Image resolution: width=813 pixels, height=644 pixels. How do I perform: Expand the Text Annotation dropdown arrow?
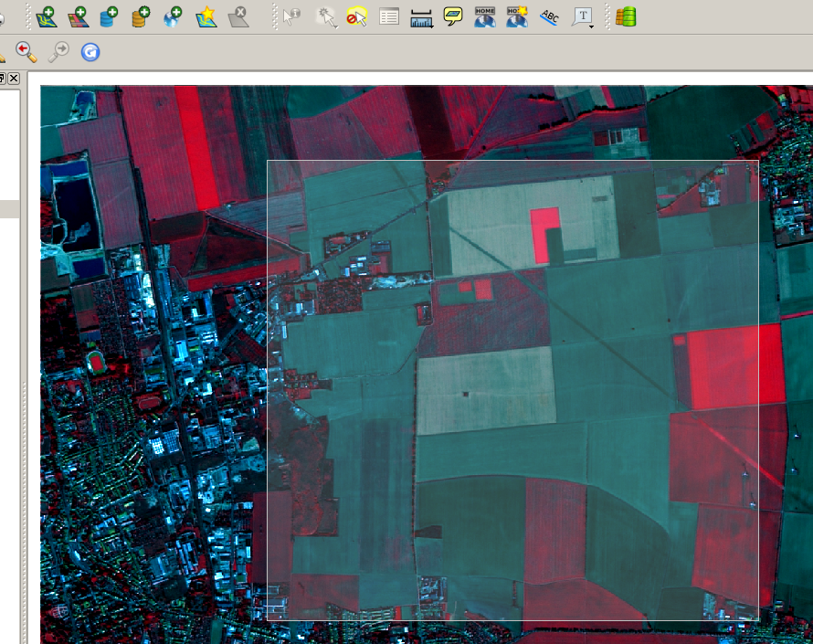pyautogui.click(x=592, y=26)
